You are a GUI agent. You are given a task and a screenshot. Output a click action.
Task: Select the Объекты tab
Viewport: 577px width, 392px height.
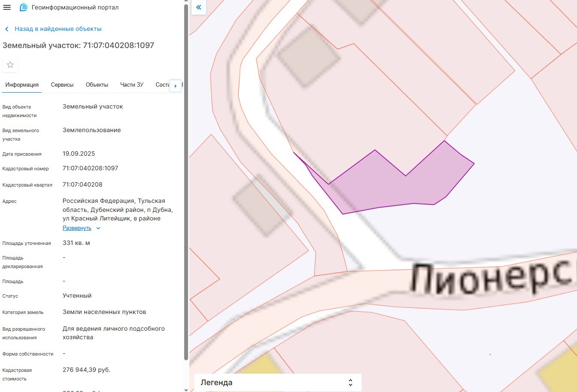click(97, 85)
